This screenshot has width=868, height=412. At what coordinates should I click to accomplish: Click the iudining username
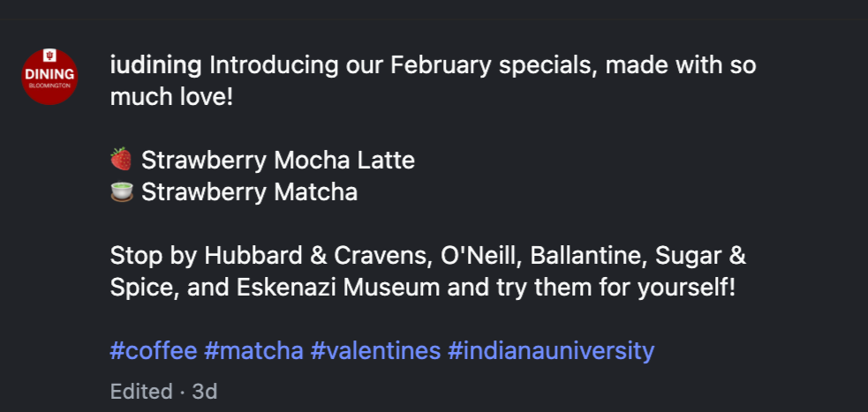(x=155, y=66)
